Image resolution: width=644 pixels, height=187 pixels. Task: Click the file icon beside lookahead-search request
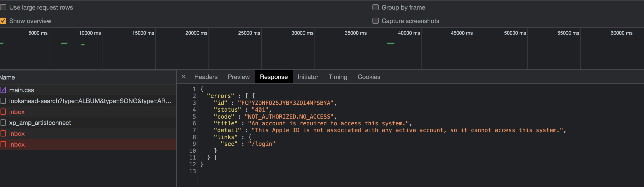(3, 101)
